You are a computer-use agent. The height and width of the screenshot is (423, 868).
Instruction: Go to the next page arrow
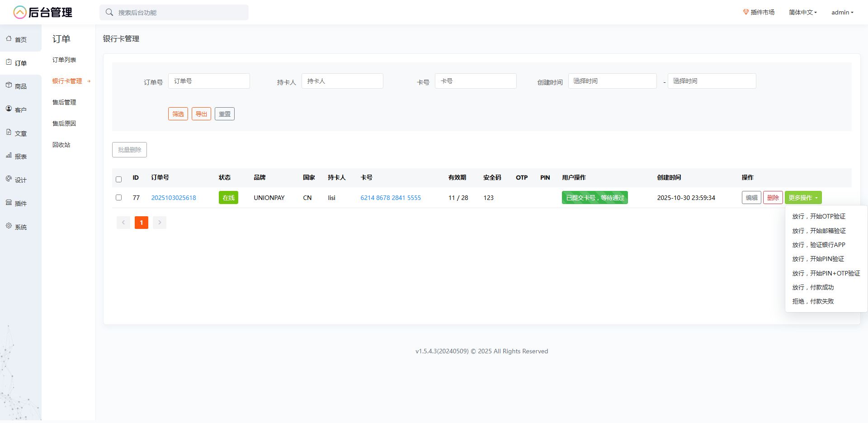(x=160, y=223)
